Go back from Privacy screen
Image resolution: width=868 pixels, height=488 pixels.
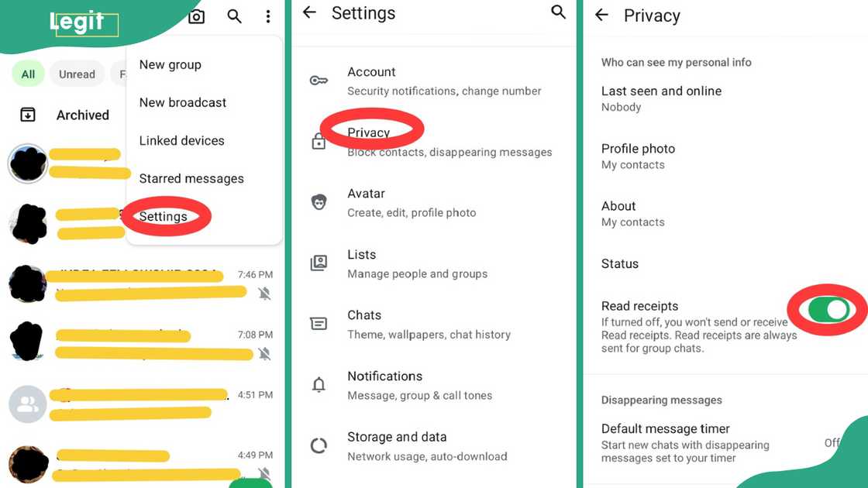point(601,15)
